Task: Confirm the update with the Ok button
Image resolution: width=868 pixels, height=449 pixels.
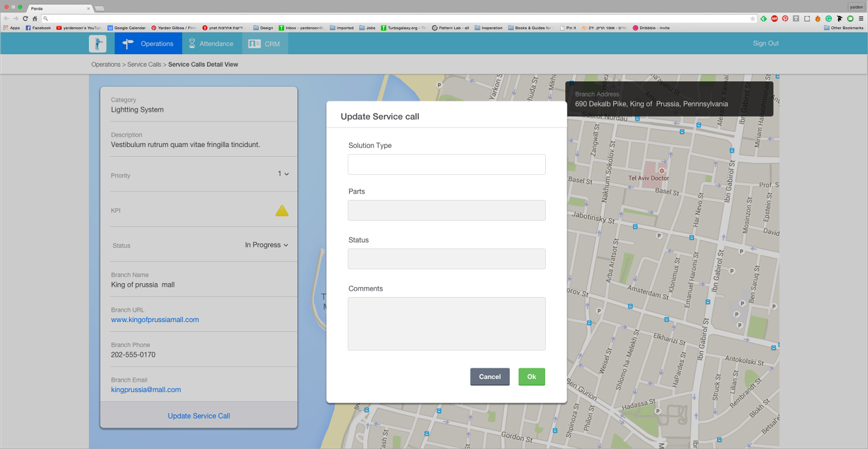Action: pos(532,377)
